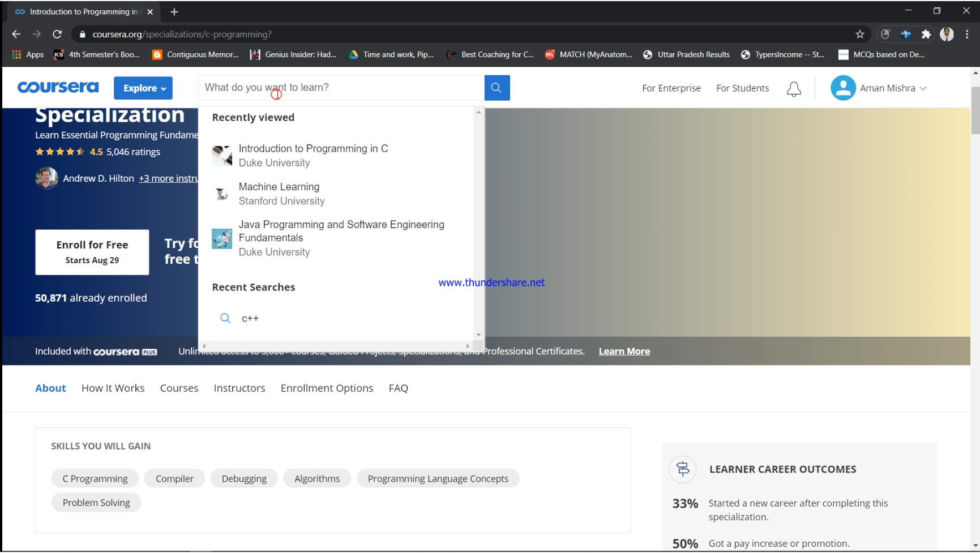
Task: Click the Algorithms skill tag
Action: coord(317,479)
